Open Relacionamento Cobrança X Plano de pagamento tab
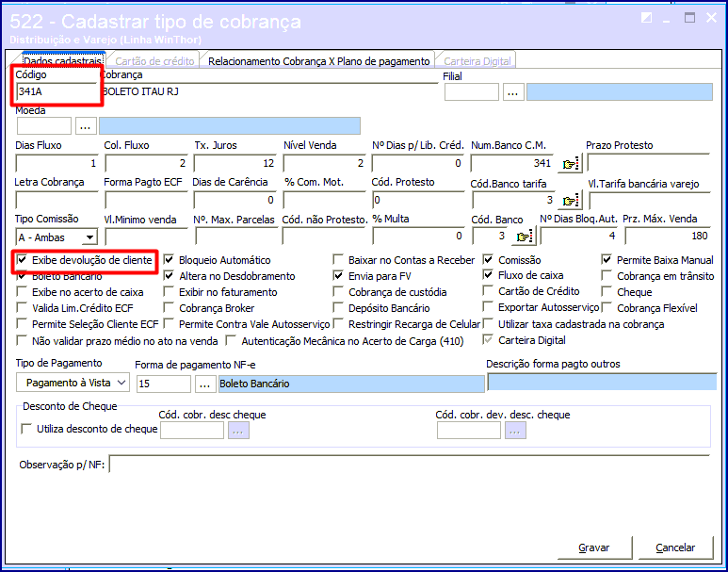This screenshot has width=728, height=572. pyautogui.click(x=318, y=61)
